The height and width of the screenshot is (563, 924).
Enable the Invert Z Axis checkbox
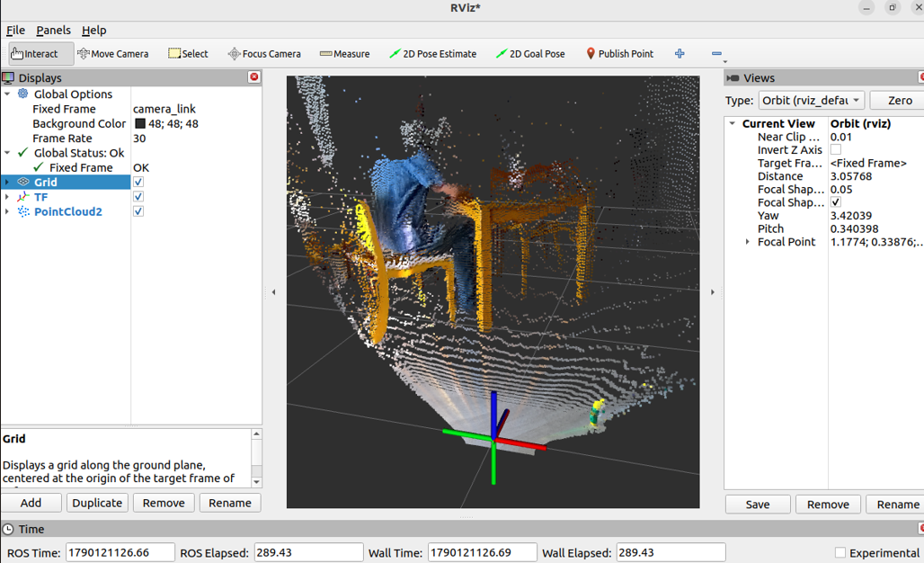coord(836,149)
